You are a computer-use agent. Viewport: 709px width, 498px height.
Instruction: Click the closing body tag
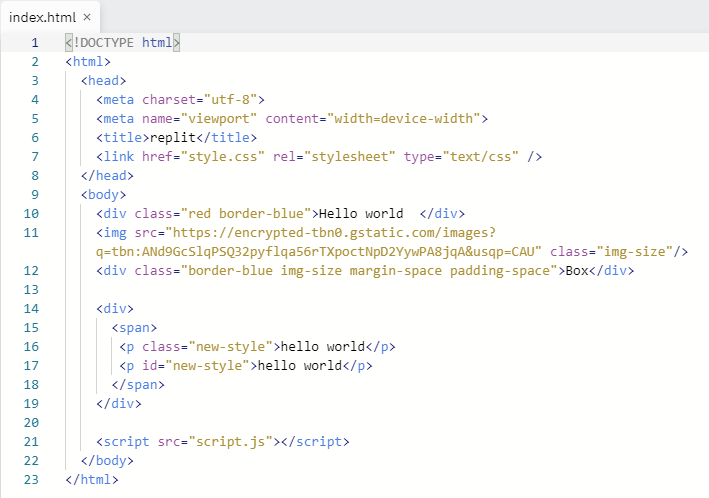(x=108, y=460)
